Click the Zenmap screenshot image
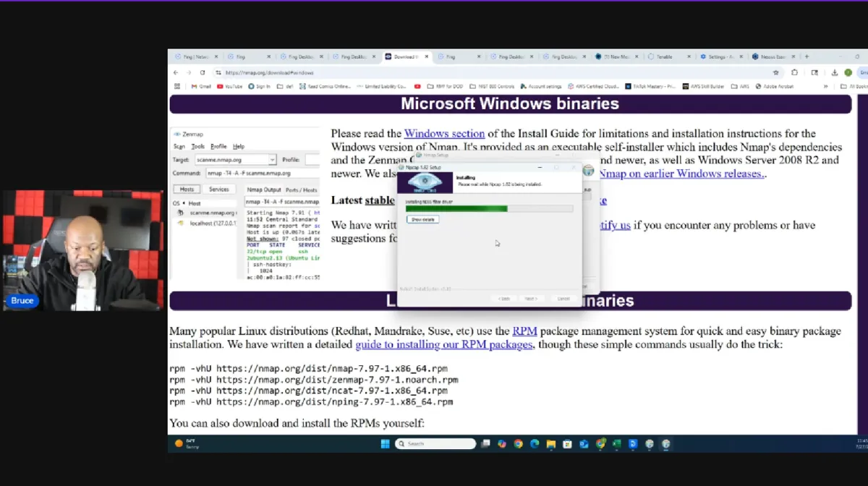The width and height of the screenshot is (868, 486). 244,205
